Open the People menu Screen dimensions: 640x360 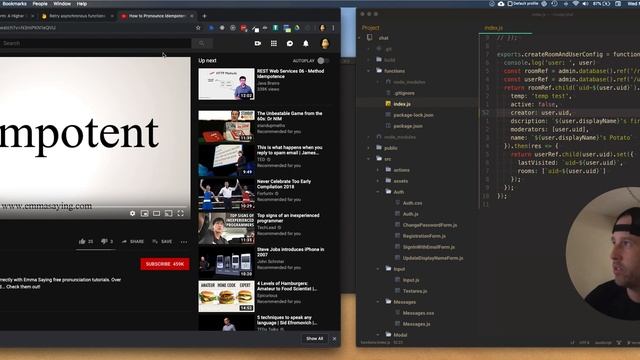point(40,4)
